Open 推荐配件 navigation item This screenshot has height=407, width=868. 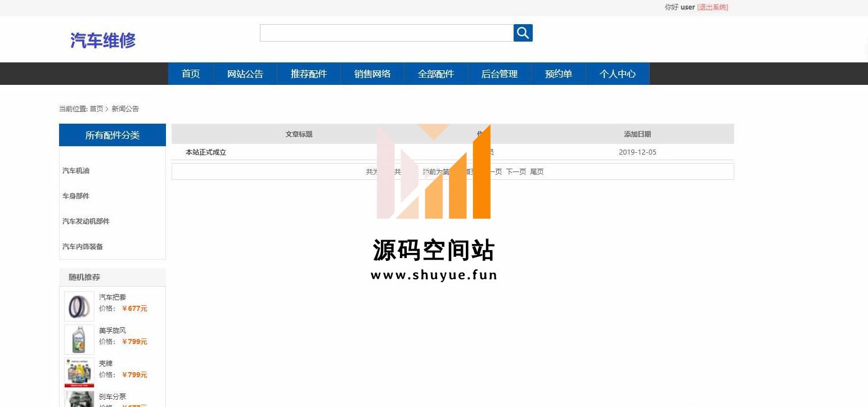309,74
